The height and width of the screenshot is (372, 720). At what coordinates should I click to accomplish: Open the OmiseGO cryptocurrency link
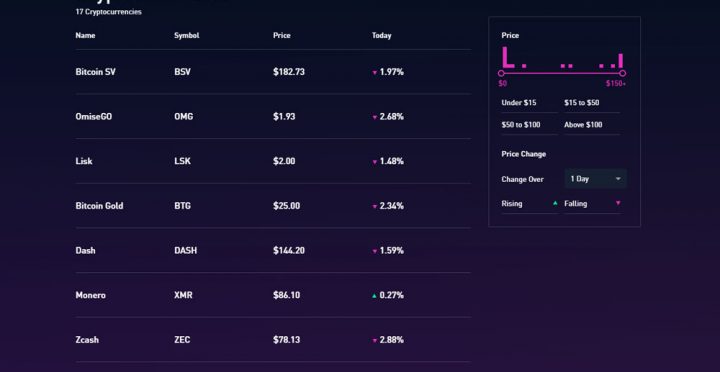point(94,117)
